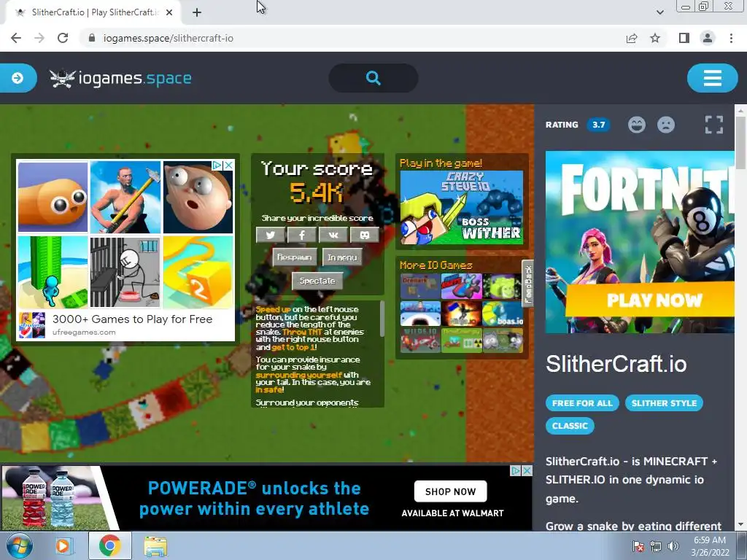
Task: Rate the game with the happy face
Action: pos(636,125)
